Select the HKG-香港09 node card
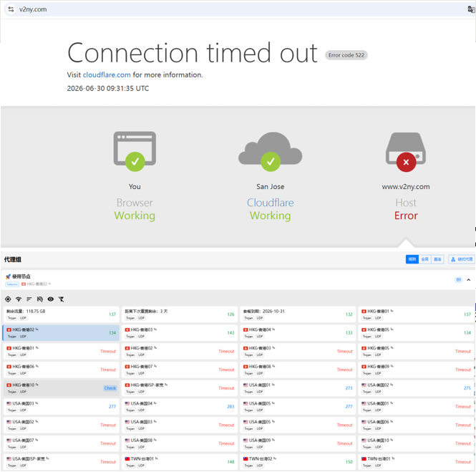The width and height of the screenshot is (476, 472). [416, 370]
